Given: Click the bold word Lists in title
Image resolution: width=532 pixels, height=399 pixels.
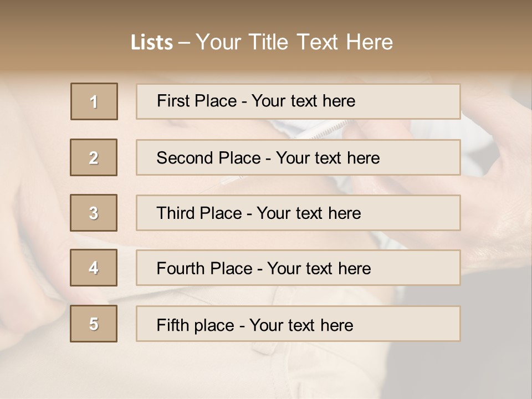Looking at the screenshot, I should tap(152, 43).
